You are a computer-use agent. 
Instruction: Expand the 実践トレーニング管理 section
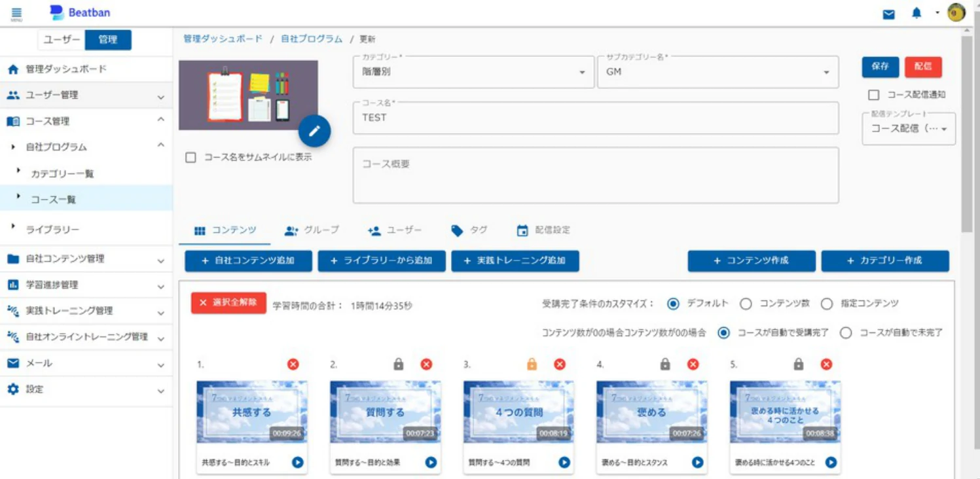pyautogui.click(x=86, y=311)
